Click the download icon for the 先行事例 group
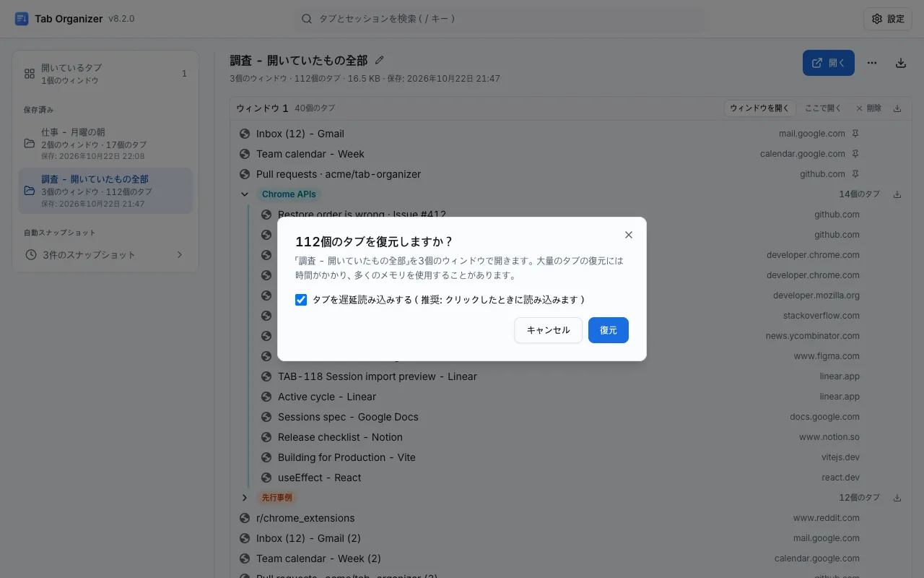 897,498
